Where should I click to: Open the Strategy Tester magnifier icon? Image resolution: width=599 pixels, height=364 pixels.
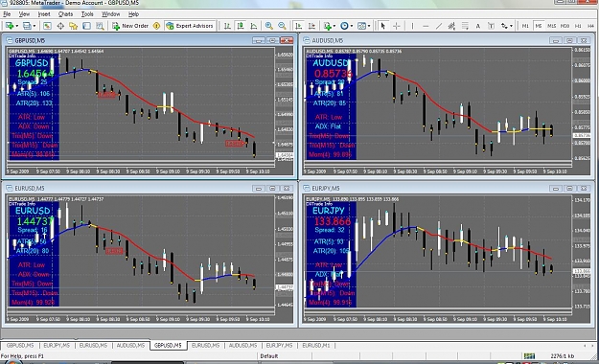coord(100,26)
